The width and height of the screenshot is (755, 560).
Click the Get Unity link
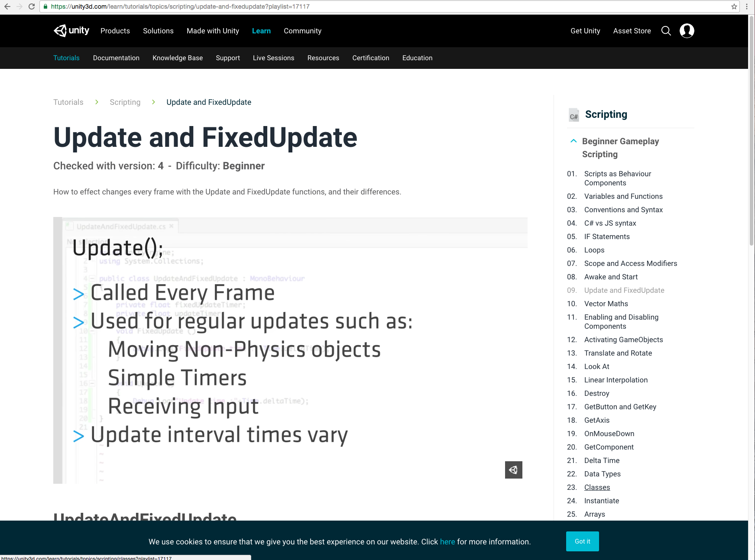[x=585, y=31]
